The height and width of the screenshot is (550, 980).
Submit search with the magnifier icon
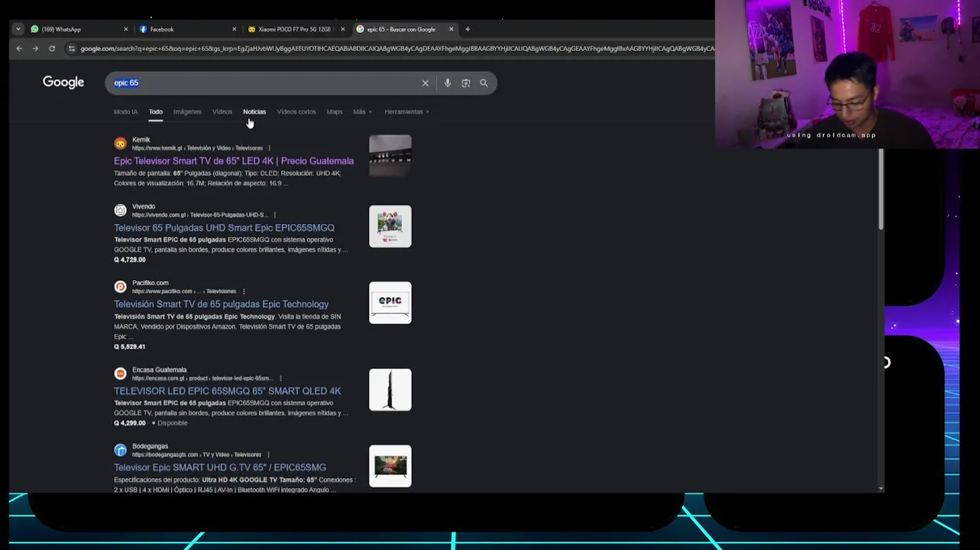coord(484,82)
